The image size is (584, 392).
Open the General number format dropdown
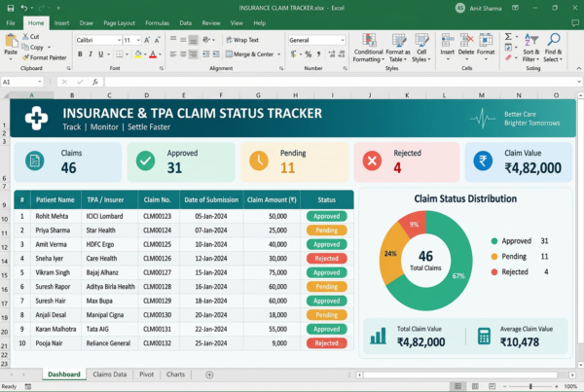[343, 40]
